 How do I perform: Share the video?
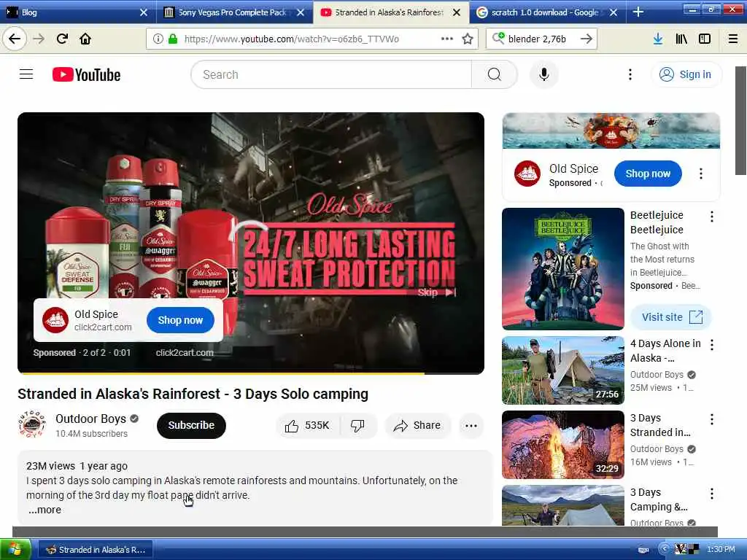417,426
